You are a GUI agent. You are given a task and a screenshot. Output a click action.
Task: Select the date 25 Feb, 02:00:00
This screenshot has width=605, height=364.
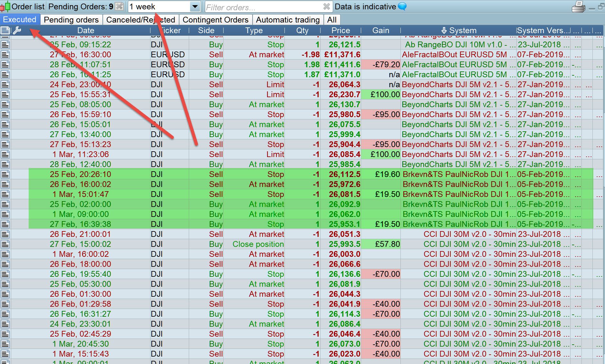tap(80, 204)
